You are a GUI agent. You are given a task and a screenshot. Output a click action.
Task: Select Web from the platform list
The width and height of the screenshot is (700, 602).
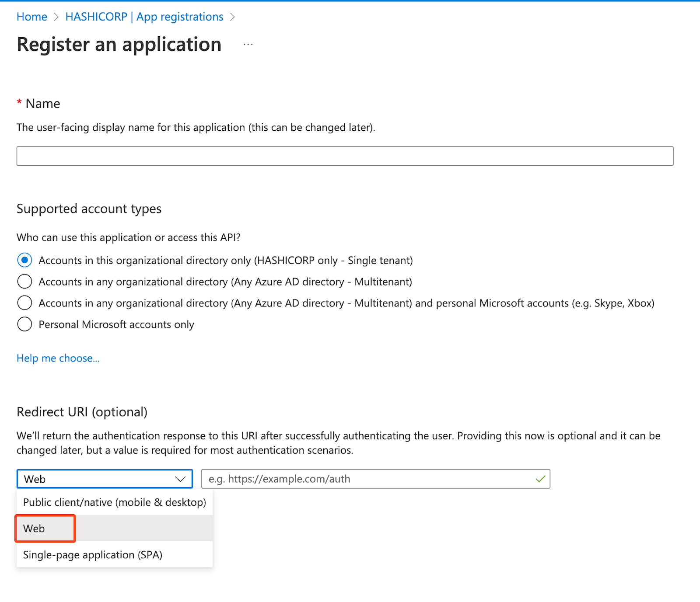pyautogui.click(x=34, y=529)
